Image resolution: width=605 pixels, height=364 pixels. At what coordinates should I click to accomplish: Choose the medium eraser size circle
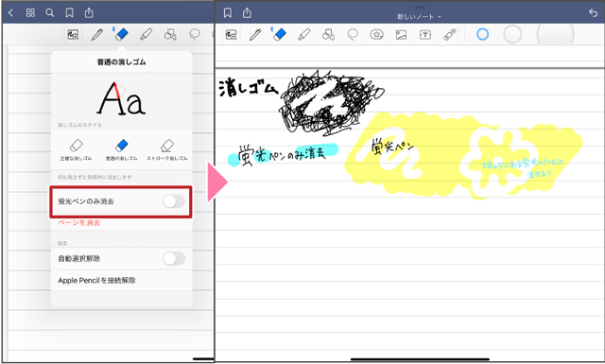coord(512,35)
